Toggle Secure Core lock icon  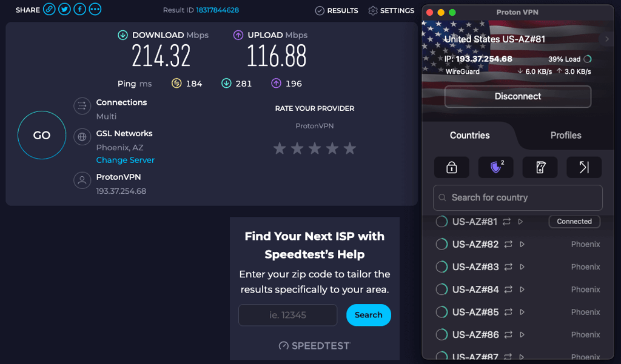(x=451, y=167)
